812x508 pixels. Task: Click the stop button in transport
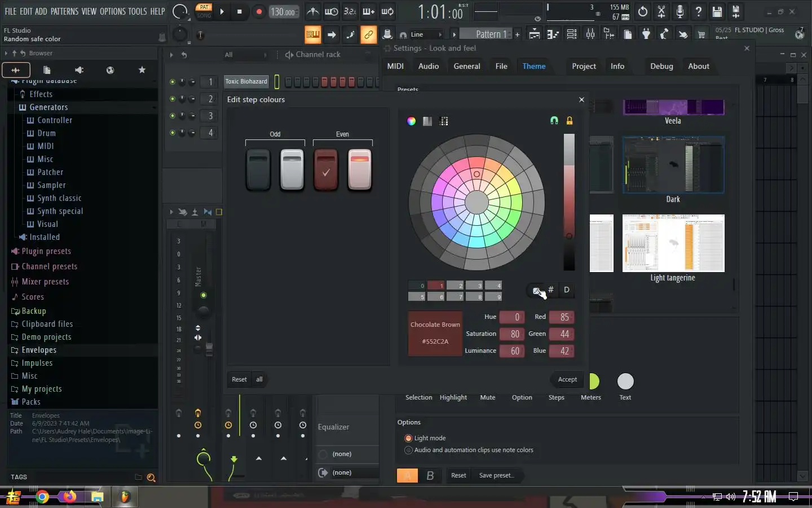tap(240, 11)
